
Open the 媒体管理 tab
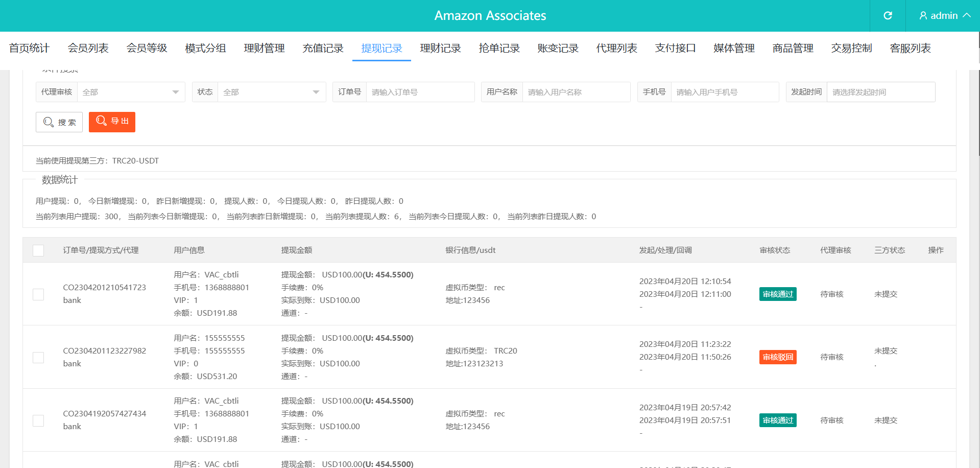pos(734,48)
